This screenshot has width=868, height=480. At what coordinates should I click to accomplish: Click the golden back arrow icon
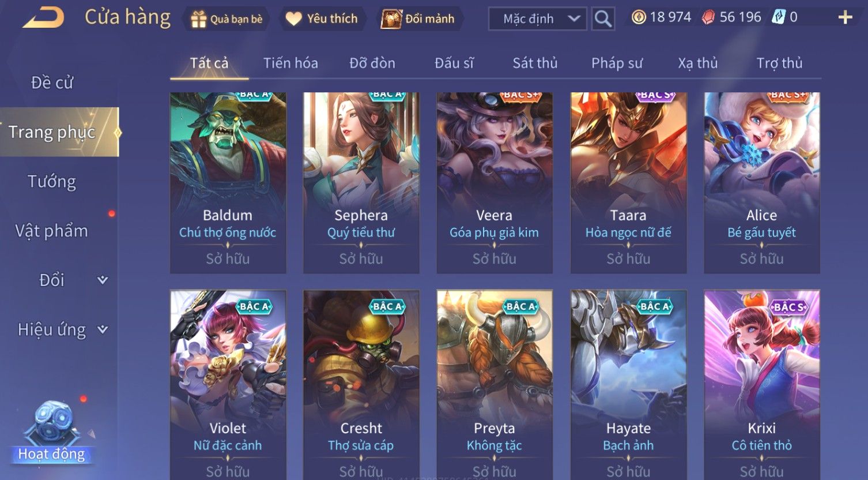[43, 17]
